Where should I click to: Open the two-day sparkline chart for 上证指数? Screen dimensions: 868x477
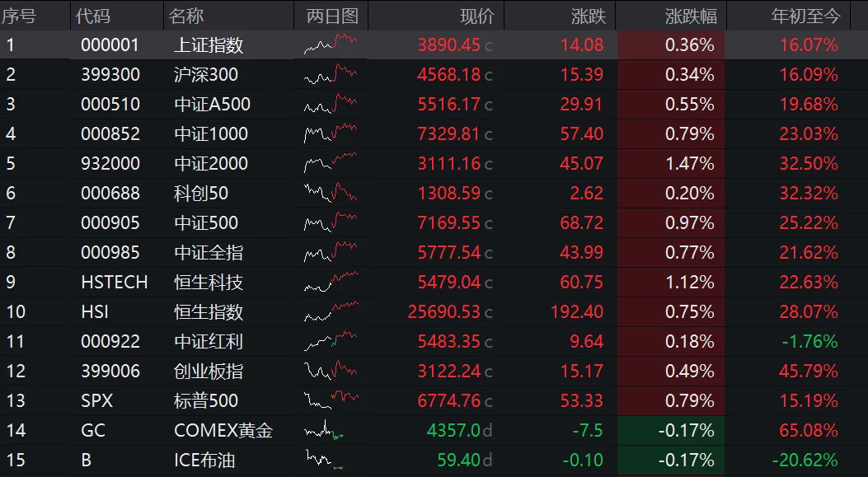(331, 44)
